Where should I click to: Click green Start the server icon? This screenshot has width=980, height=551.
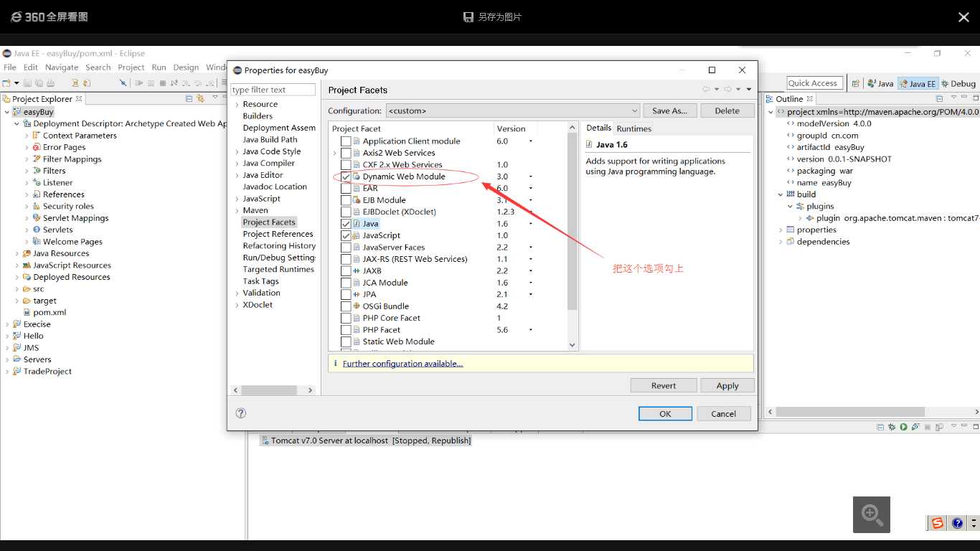[904, 427]
